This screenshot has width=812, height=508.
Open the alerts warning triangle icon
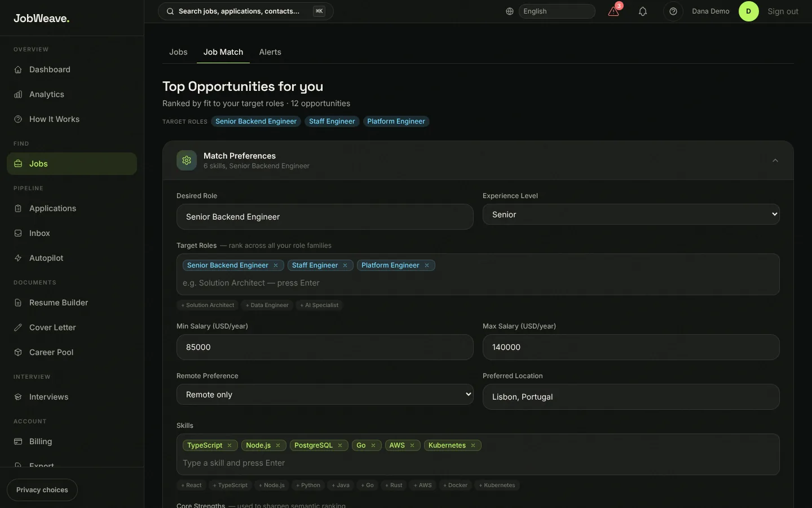pos(614,11)
